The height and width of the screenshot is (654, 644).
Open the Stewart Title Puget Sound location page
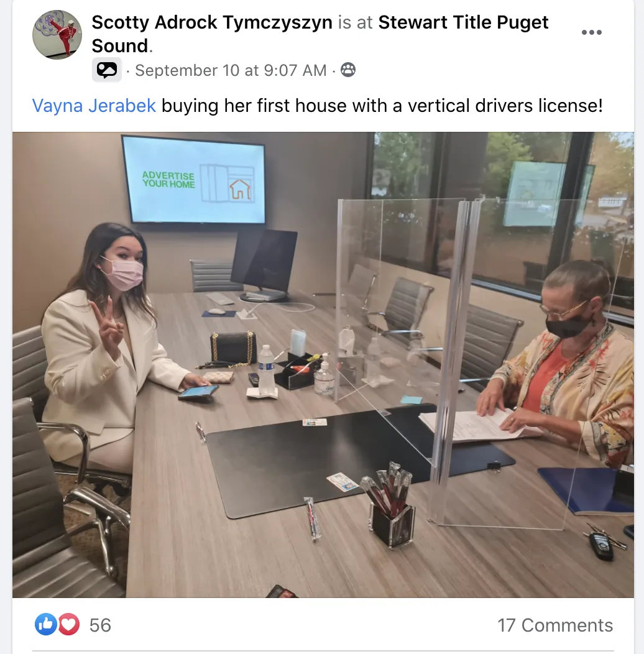point(320,34)
